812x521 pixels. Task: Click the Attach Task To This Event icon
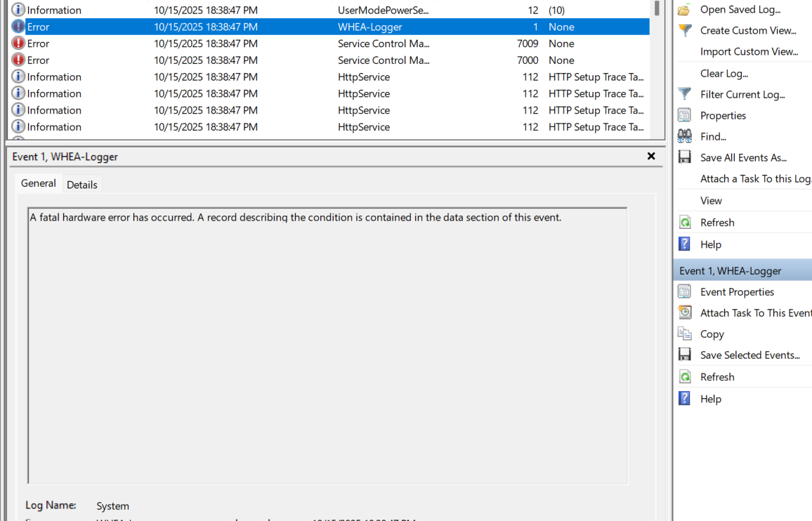(x=684, y=312)
